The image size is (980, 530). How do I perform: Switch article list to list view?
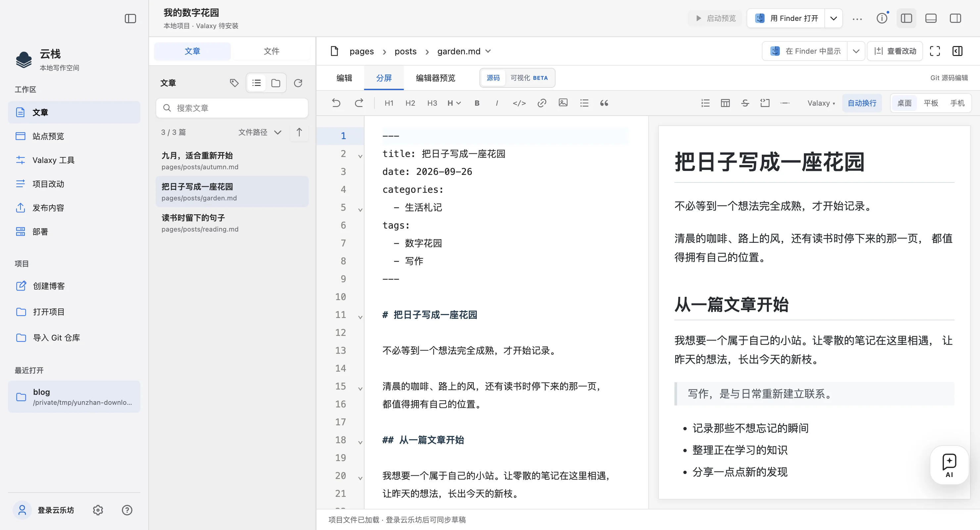pyautogui.click(x=256, y=82)
